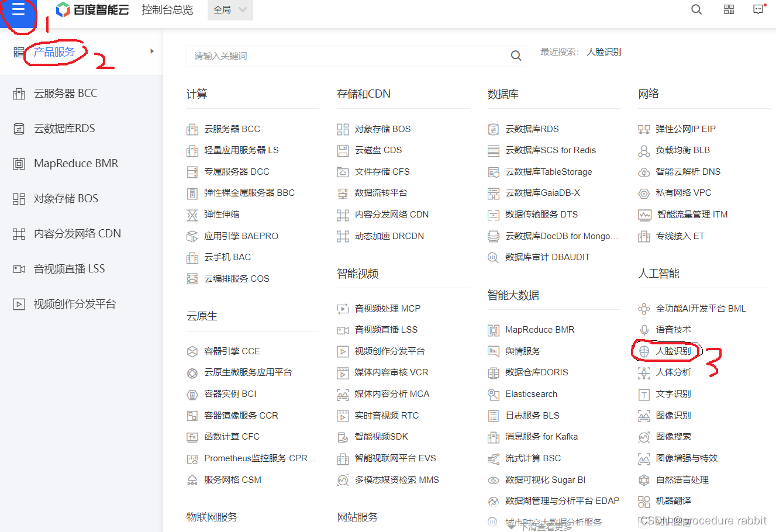
Task: Open 智能流量管理 ITM link
Action: coord(692,215)
